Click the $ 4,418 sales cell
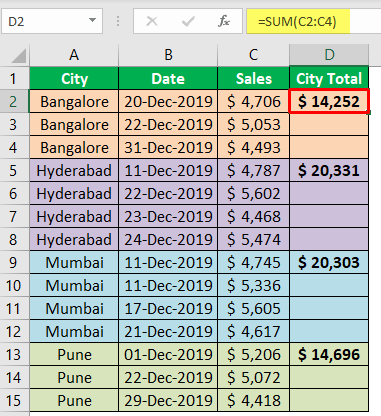The image size is (381, 416). pyautogui.click(x=253, y=401)
